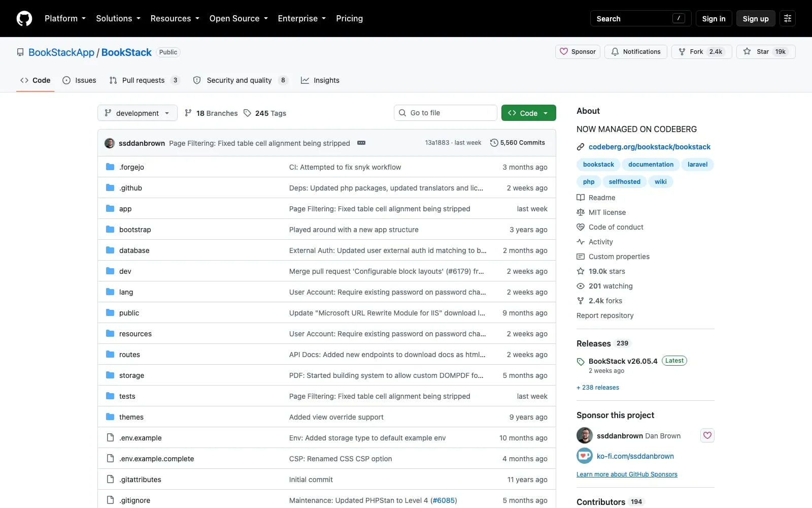Image resolution: width=812 pixels, height=508 pixels.
Task: Open the header menu icon beside Sign up
Action: click(788, 18)
